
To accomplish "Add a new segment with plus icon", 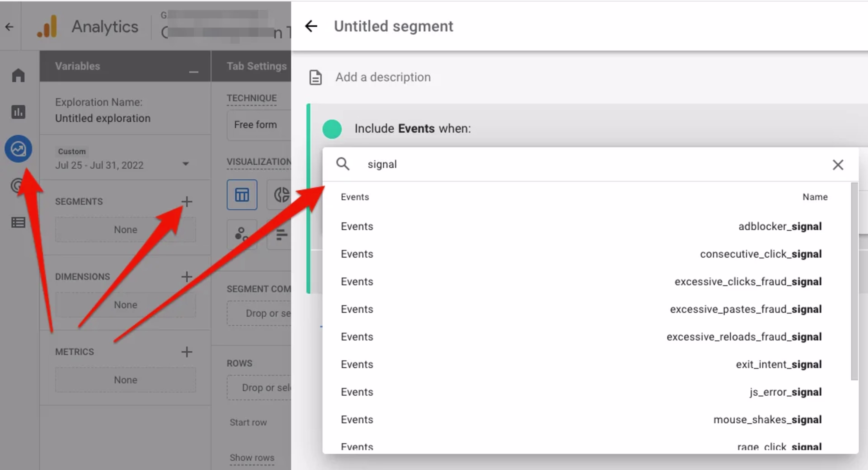I will click(x=187, y=201).
